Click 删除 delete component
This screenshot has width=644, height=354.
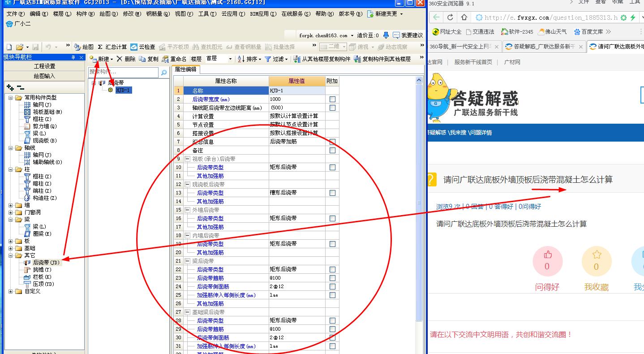point(126,59)
